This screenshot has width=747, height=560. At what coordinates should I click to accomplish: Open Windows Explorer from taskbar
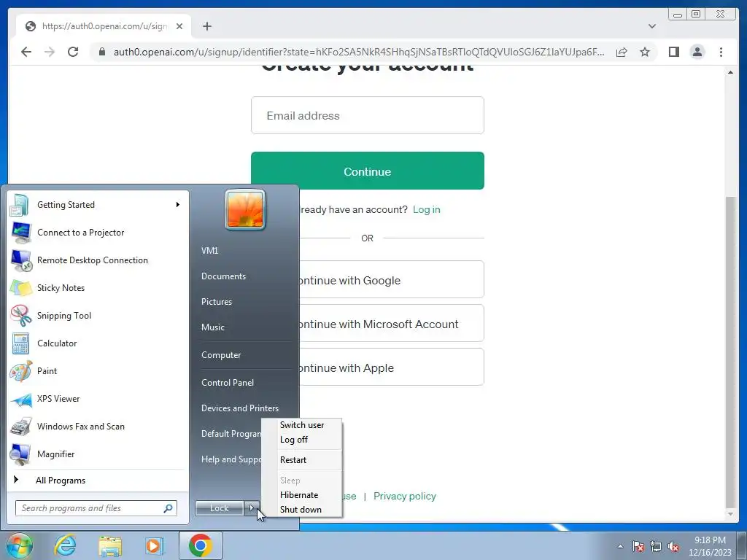(x=110, y=545)
